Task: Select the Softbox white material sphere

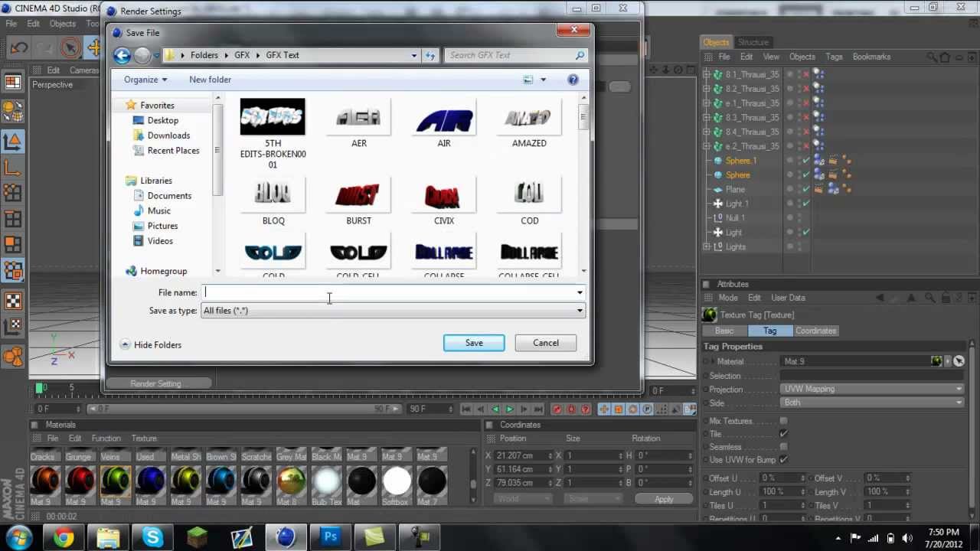Action: click(397, 481)
